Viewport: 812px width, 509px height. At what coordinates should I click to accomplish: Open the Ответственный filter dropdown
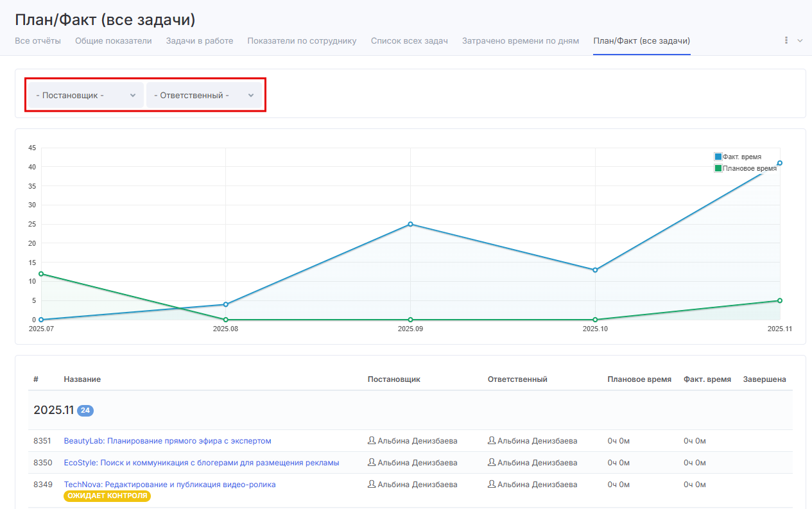[x=204, y=95]
